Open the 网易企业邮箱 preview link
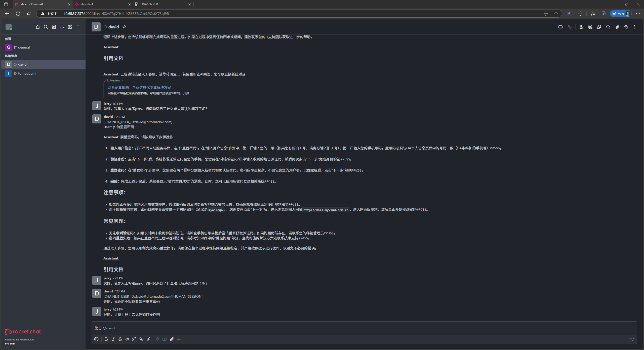Viewport: 644px width, 350px height. pos(139,87)
